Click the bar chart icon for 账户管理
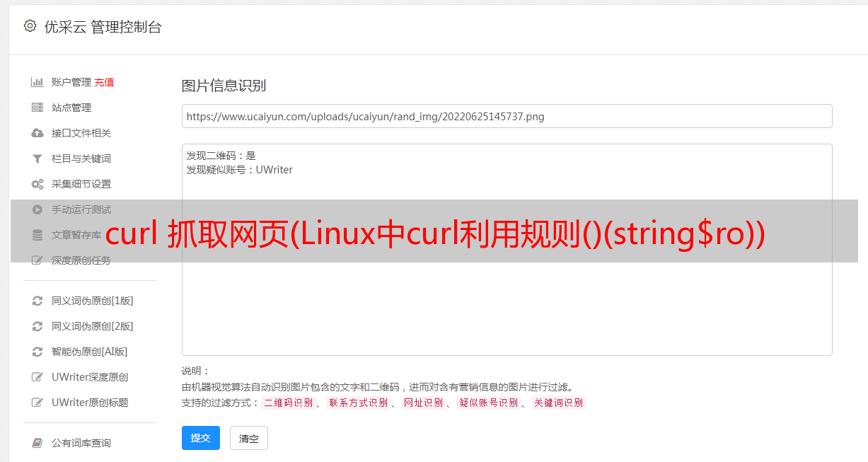The width and height of the screenshot is (868, 462). 37,82
